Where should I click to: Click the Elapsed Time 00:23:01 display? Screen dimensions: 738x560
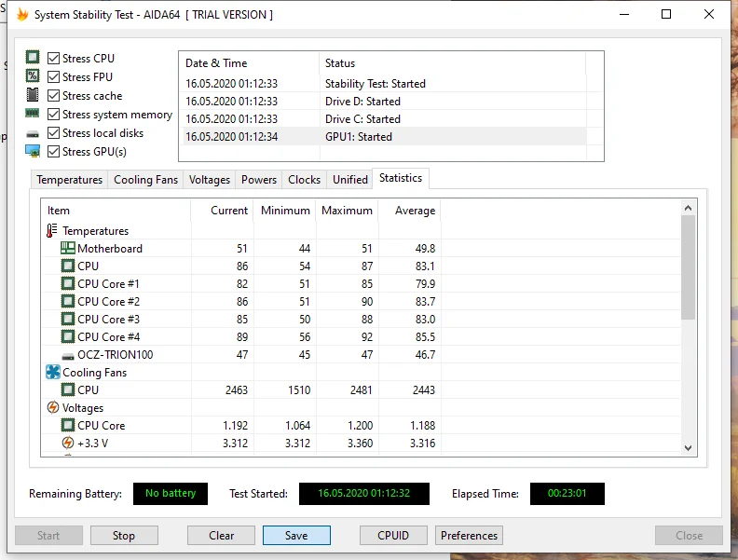pyautogui.click(x=567, y=493)
